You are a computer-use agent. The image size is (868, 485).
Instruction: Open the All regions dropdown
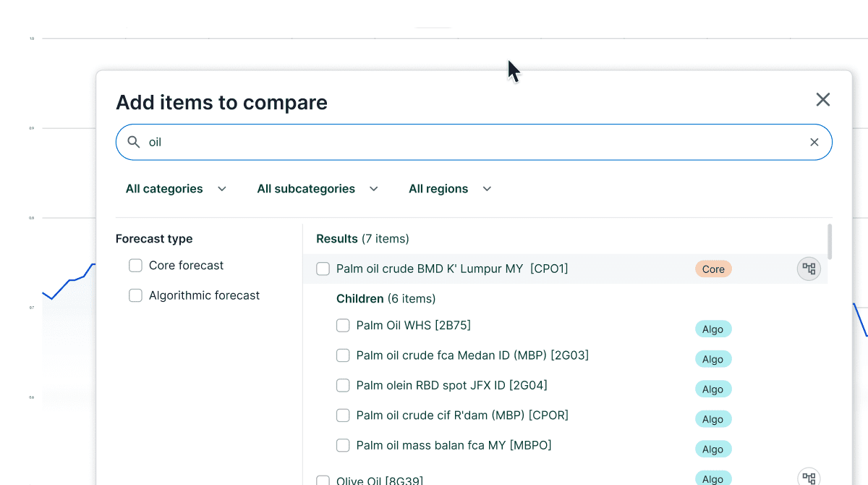[x=450, y=189]
